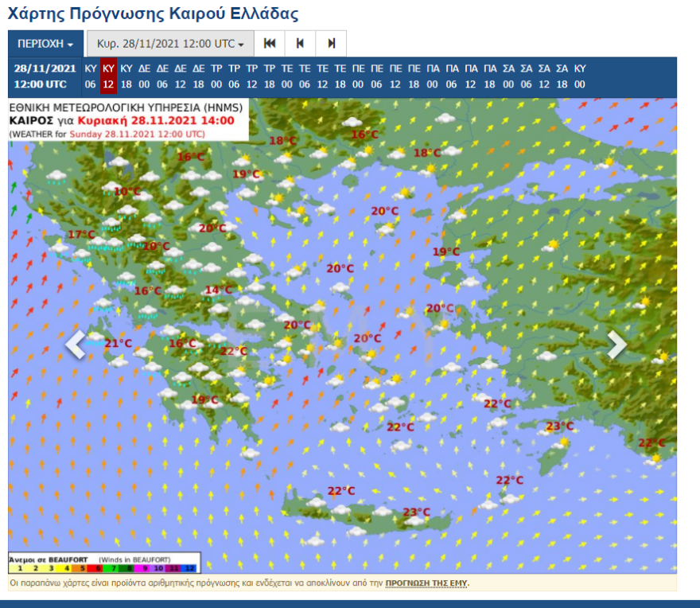
Task: Open the ΠΕΡΙΟΧΗ region dropdown
Action: (45, 44)
